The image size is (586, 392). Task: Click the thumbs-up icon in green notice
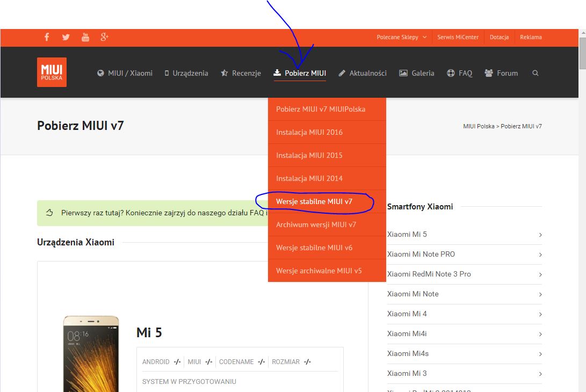point(49,213)
